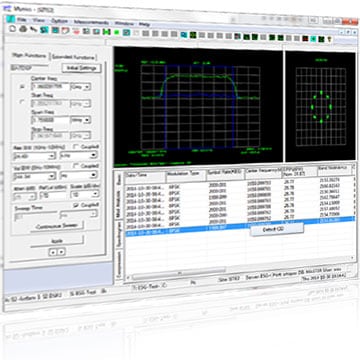Viewport: 360px width, 360px height.
Task: Click the wrench tool icon in toolbar
Action: pyautogui.click(x=33, y=30)
